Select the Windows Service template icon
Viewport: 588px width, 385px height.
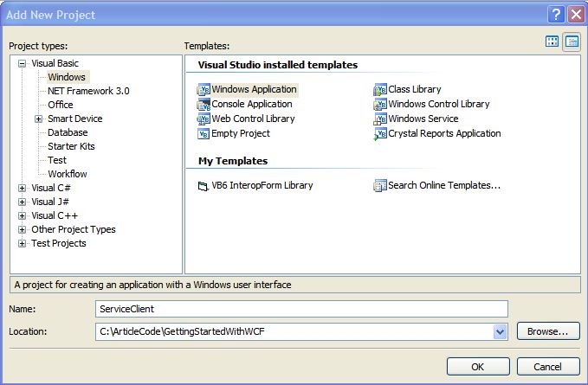point(380,119)
